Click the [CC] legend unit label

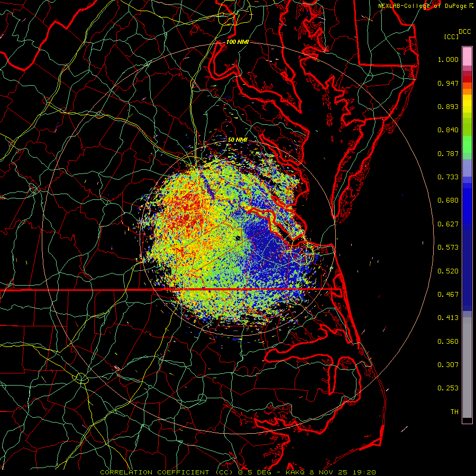pyautogui.click(x=451, y=36)
